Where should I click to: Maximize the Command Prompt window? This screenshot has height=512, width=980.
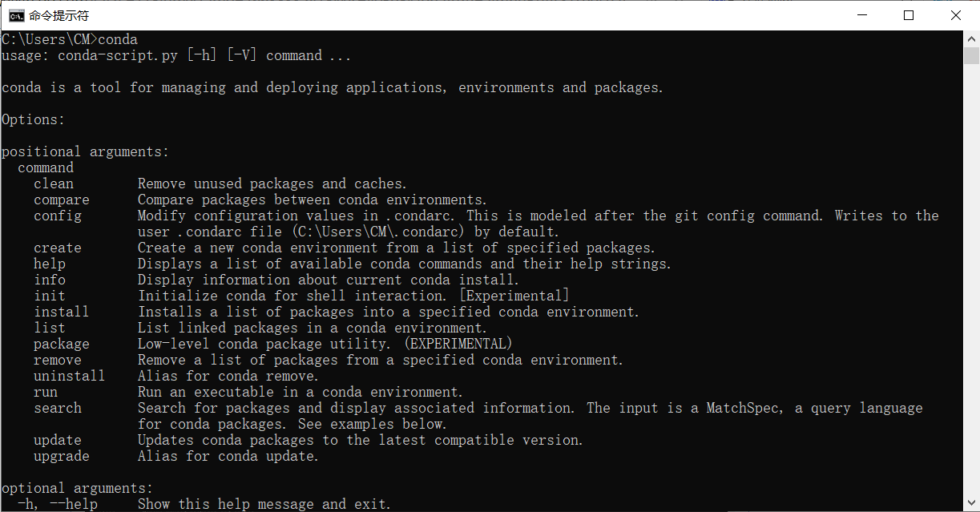(x=909, y=15)
